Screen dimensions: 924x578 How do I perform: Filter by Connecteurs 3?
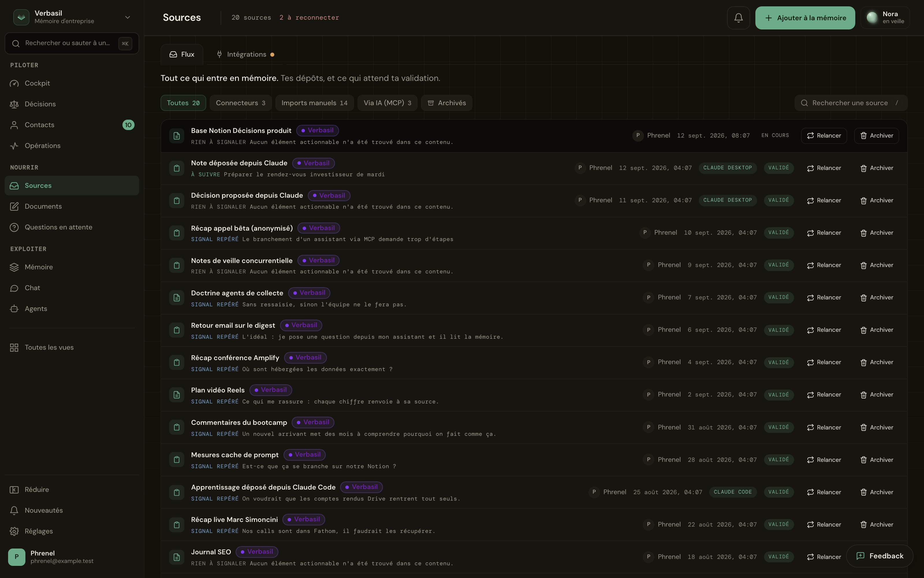(x=241, y=103)
